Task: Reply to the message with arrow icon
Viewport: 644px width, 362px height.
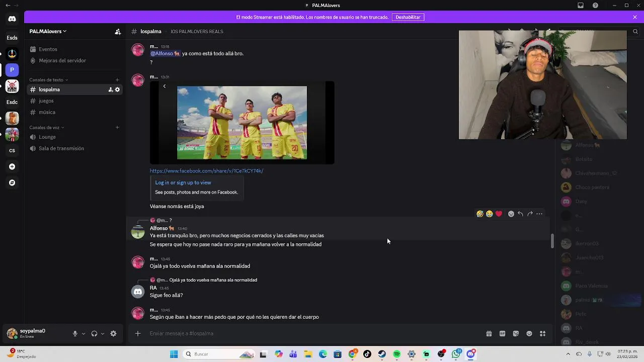Action: pyautogui.click(x=520, y=214)
